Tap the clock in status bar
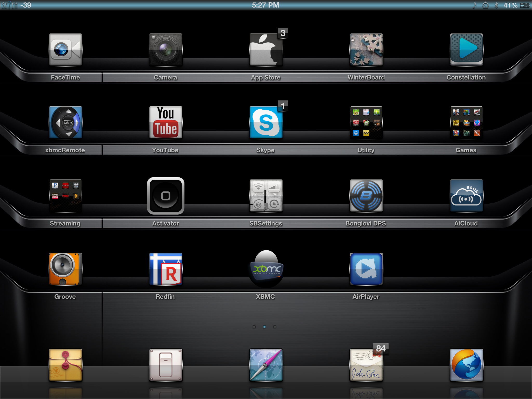The height and width of the screenshot is (399, 532). (265, 5)
